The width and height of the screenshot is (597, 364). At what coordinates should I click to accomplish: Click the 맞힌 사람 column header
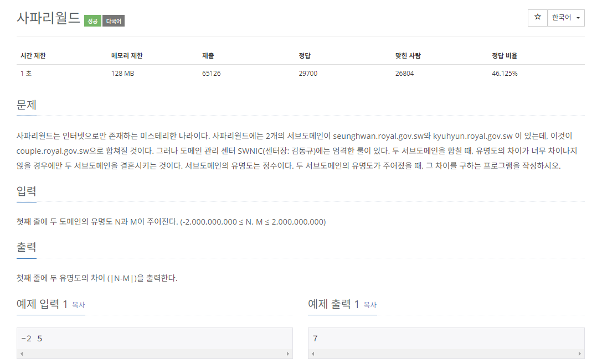click(408, 55)
